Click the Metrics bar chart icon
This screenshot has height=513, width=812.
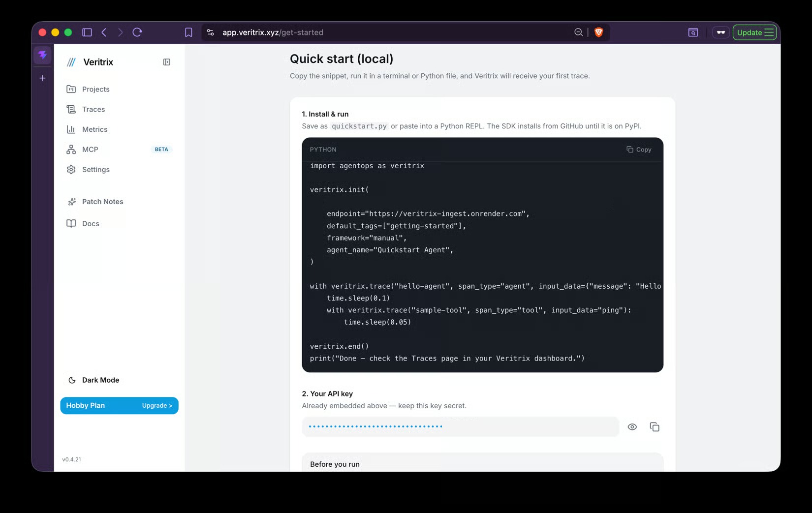pos(71,129)
